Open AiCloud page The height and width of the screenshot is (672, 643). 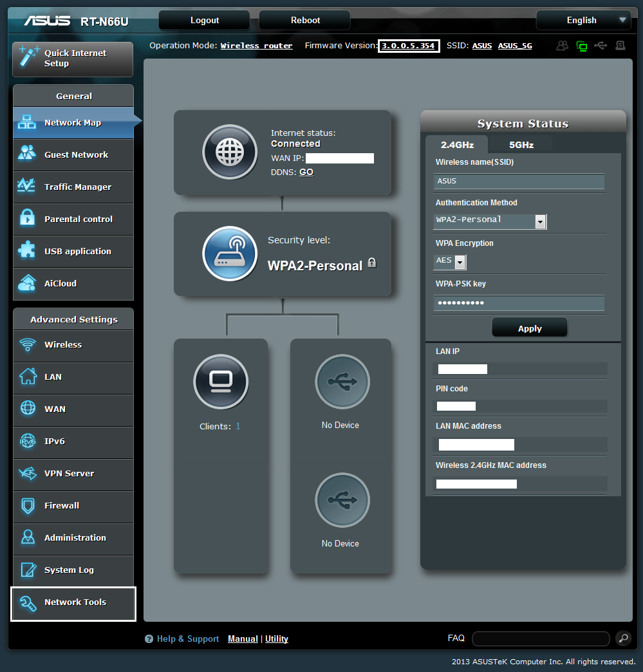[73, 283]
